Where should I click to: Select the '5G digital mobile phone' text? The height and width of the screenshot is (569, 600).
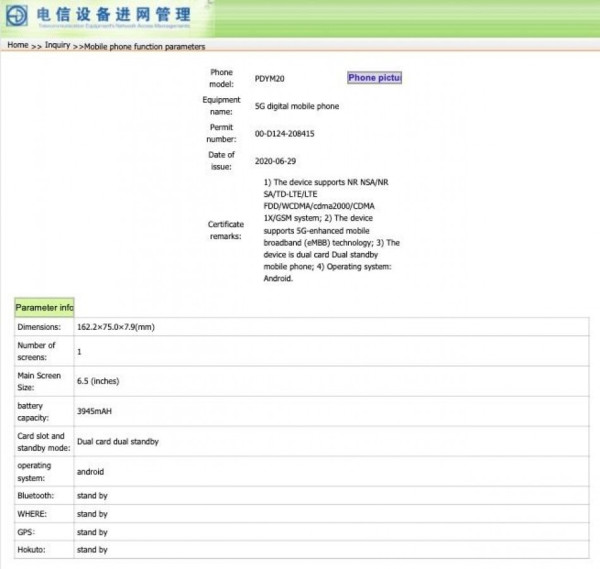(297, 106)
